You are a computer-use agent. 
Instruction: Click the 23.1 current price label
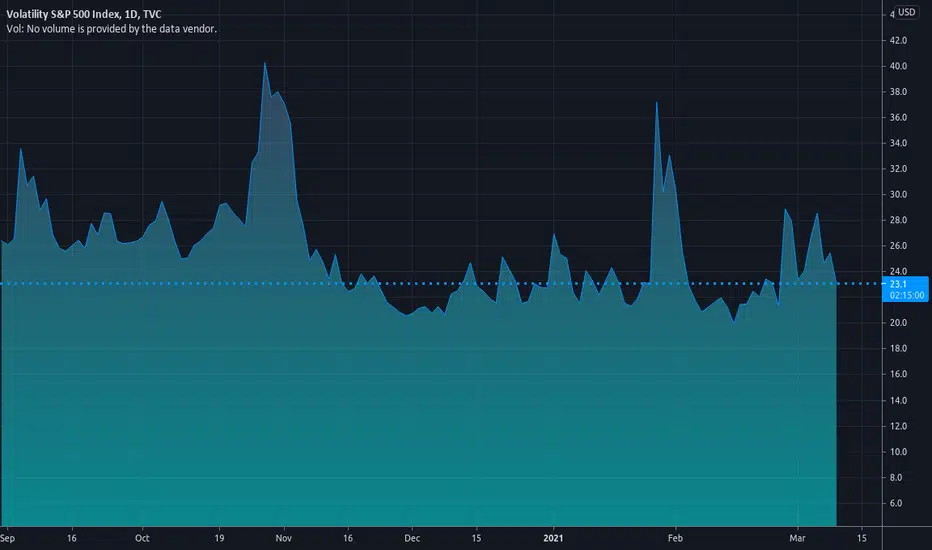click(898, 284)
